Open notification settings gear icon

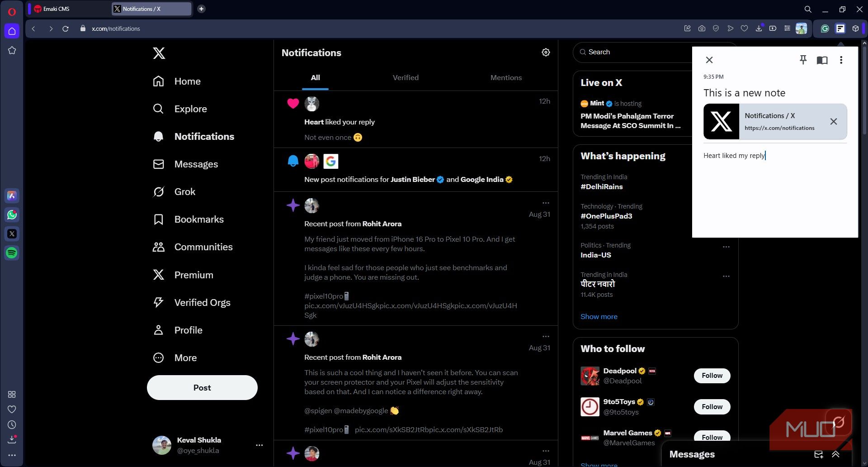pos(546,52)
